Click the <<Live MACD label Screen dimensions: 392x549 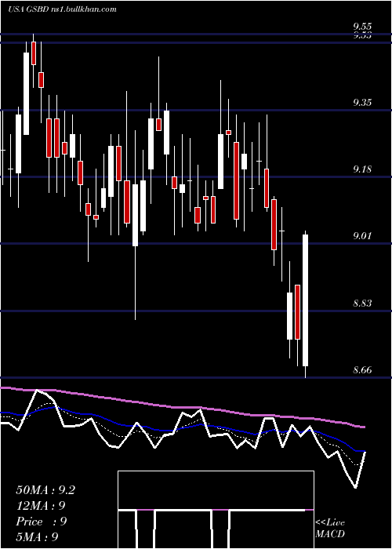click(x=330, y=528)
